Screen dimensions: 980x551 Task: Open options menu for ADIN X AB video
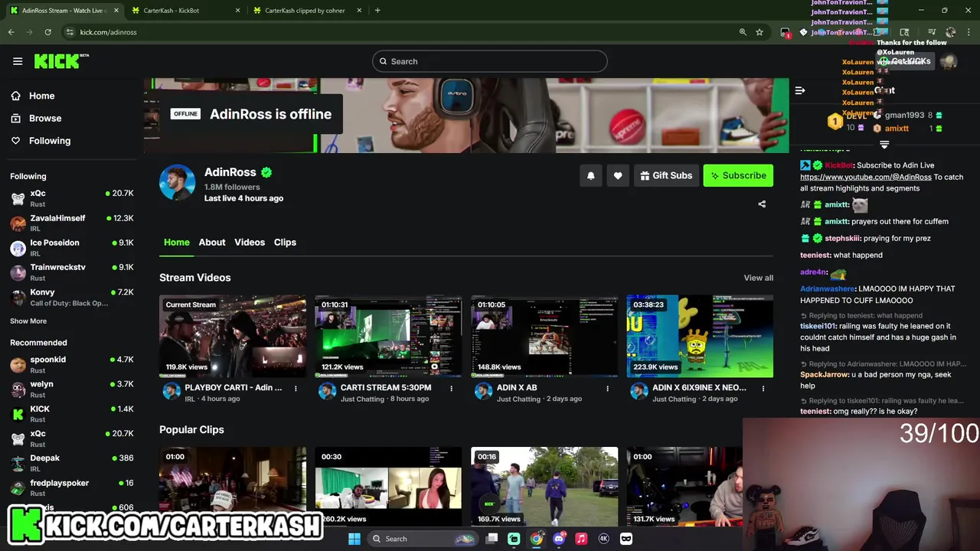tap(607, 389)
